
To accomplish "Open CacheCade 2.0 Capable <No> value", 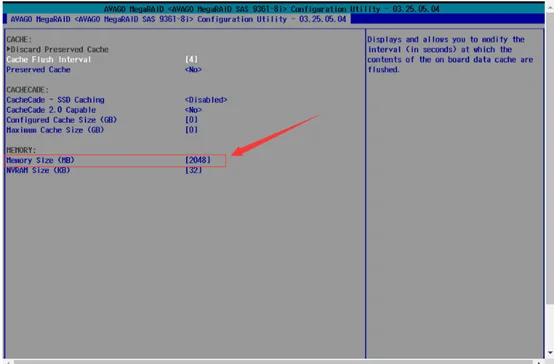I will click(x=193, y=110).
